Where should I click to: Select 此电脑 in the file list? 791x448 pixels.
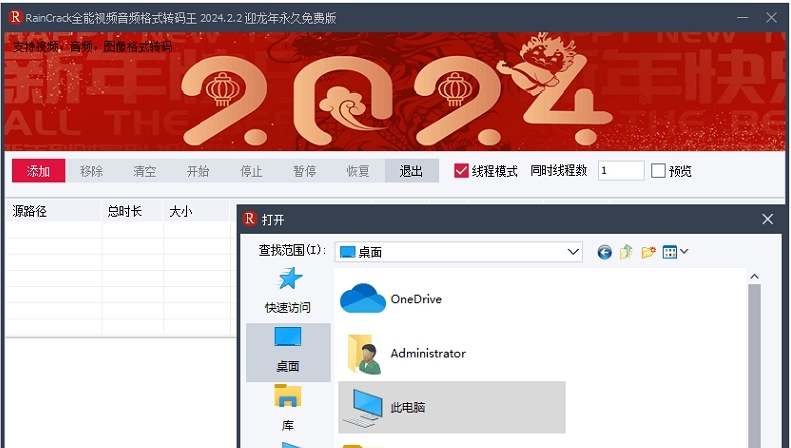click(x=452, y=407)
